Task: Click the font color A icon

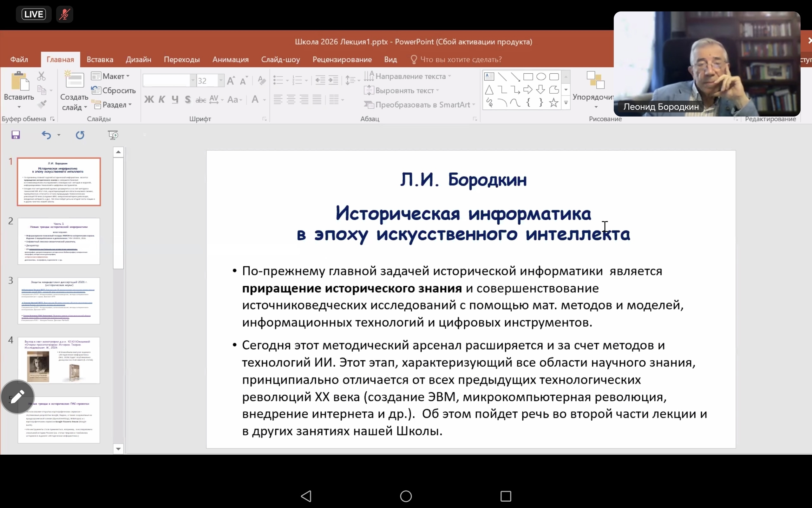Action: tap(255, 99)
